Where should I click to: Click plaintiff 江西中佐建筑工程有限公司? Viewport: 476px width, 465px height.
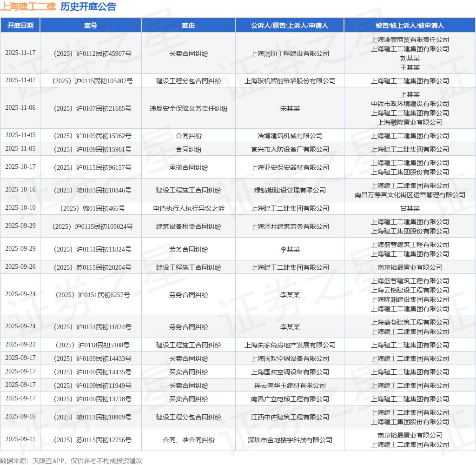(290, 417)
